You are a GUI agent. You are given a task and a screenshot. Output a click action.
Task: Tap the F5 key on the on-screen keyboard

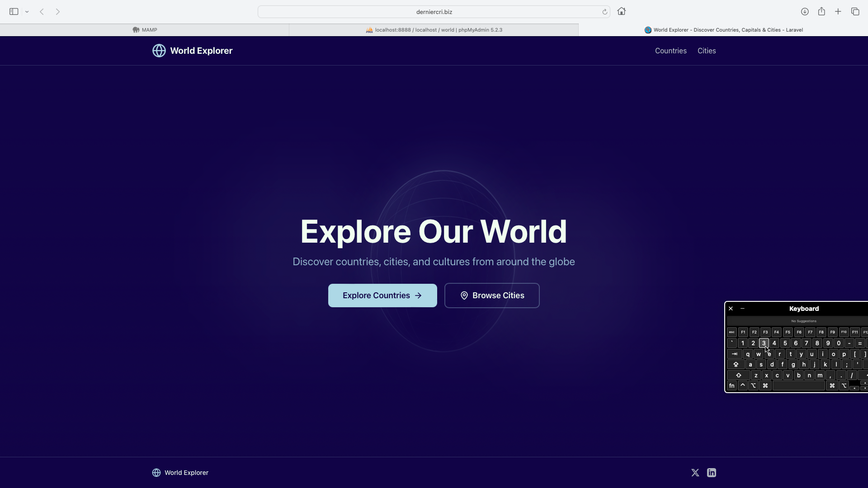coord(788,332)
